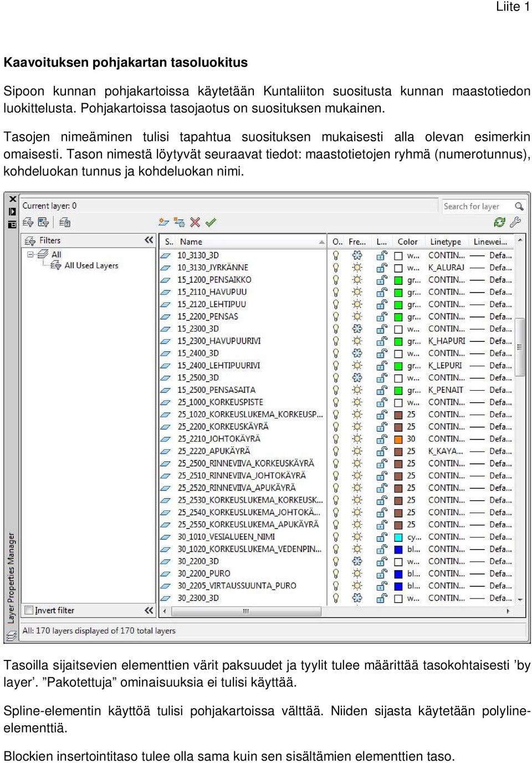Click the horizontal scroll left arrow
Viewport: 532px width, 763px height.
point(165,612)
